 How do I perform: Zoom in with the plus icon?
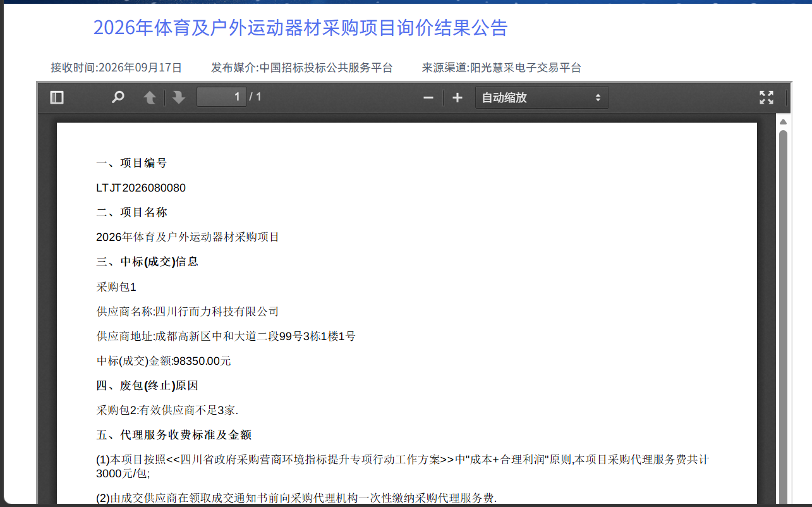[458, 97]
